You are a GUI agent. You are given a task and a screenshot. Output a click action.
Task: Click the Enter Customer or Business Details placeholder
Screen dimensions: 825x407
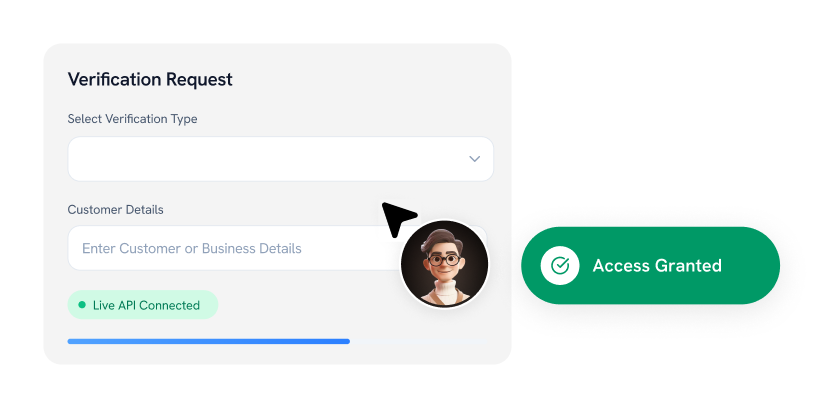tap(191, 248)
